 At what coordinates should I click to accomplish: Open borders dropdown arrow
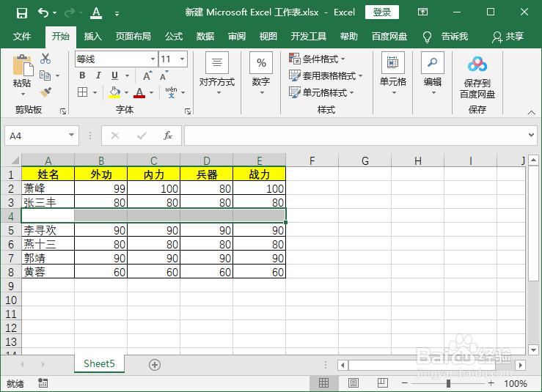tap(95, 92)
